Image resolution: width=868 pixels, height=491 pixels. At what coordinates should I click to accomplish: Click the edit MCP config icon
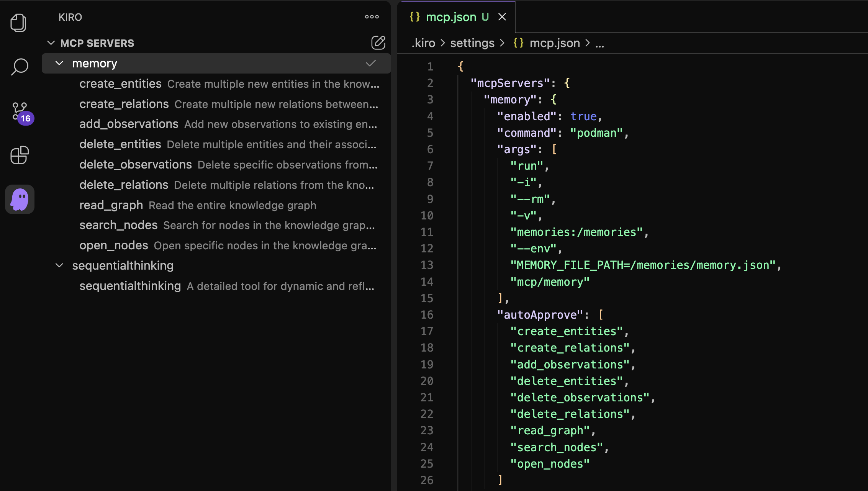pos(378,43)
